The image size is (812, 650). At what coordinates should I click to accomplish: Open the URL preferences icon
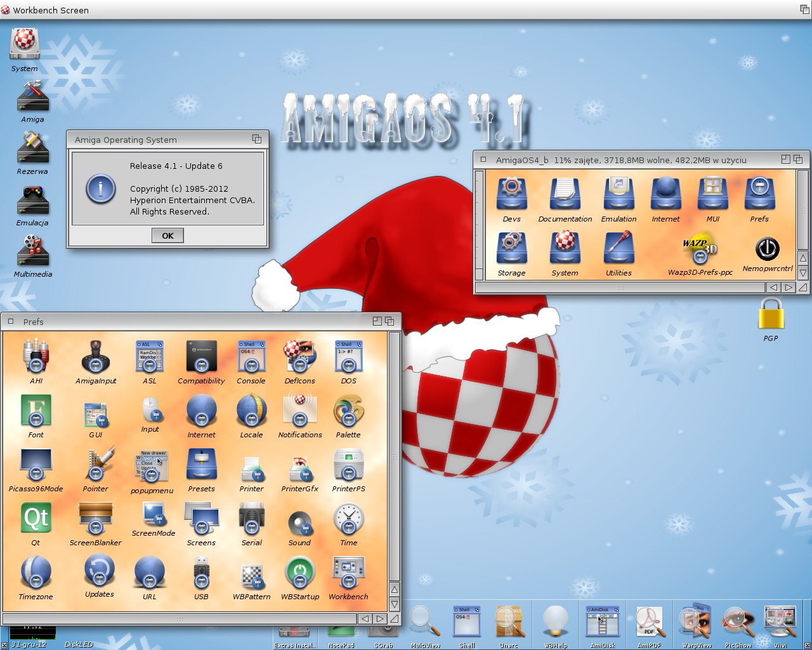(150, 572)
